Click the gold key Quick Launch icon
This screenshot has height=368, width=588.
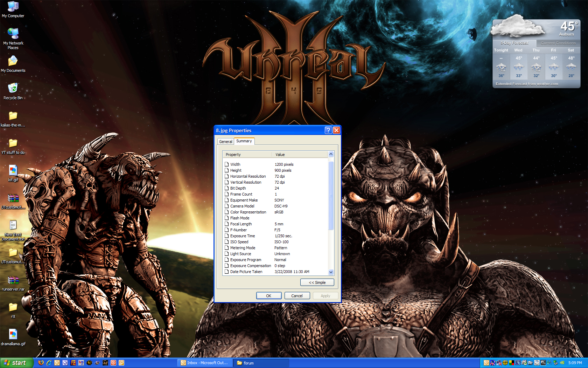tap(121, 363)
